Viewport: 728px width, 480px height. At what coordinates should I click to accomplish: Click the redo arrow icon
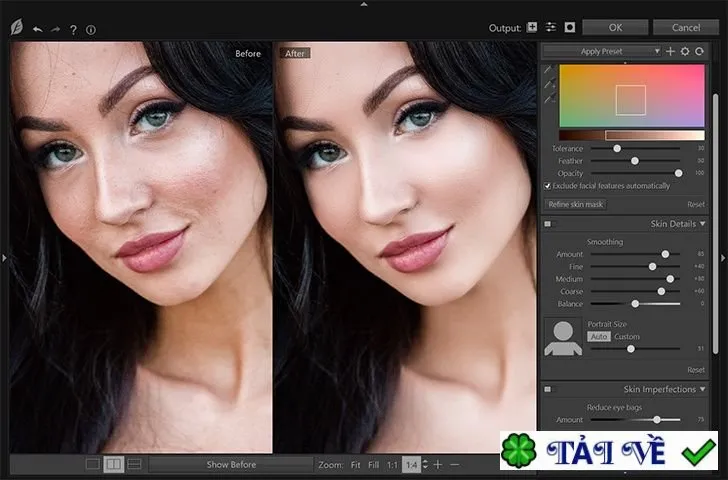(x=55, y=30)
